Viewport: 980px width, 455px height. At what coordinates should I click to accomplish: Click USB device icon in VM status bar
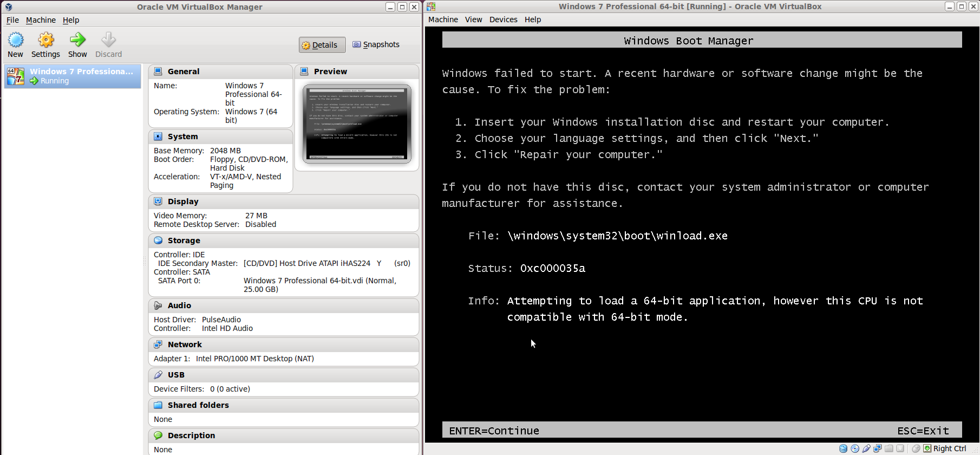pyautogui.click(x=866, y=448)
